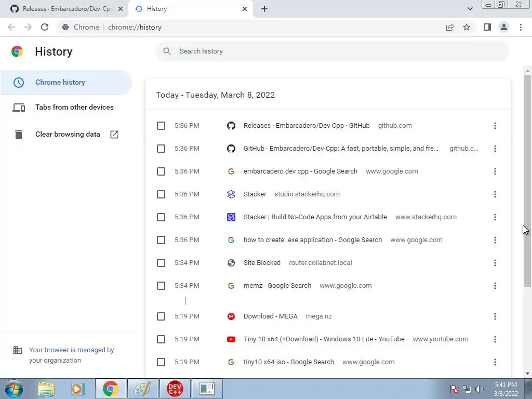Click the volume speaker tray icon
532x399 pixels.
480,389
